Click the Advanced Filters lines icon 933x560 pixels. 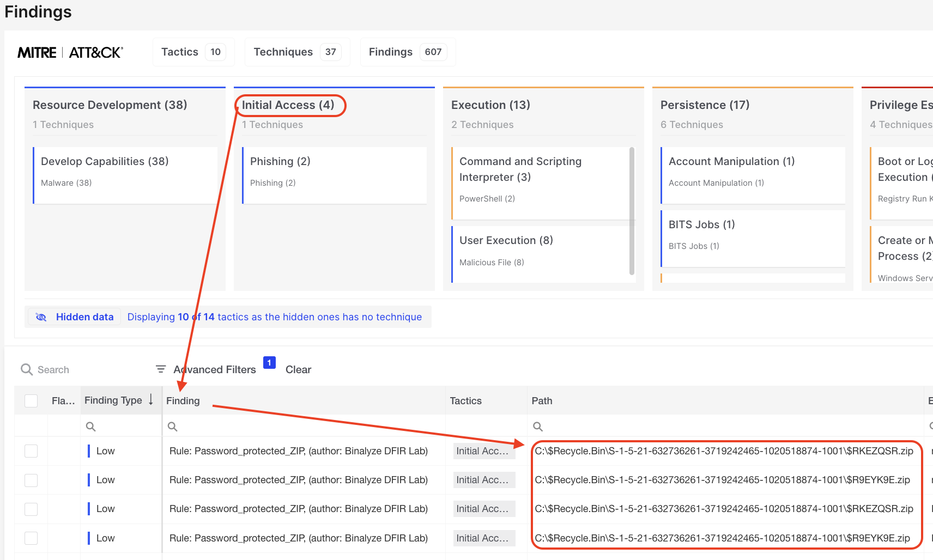161,369
